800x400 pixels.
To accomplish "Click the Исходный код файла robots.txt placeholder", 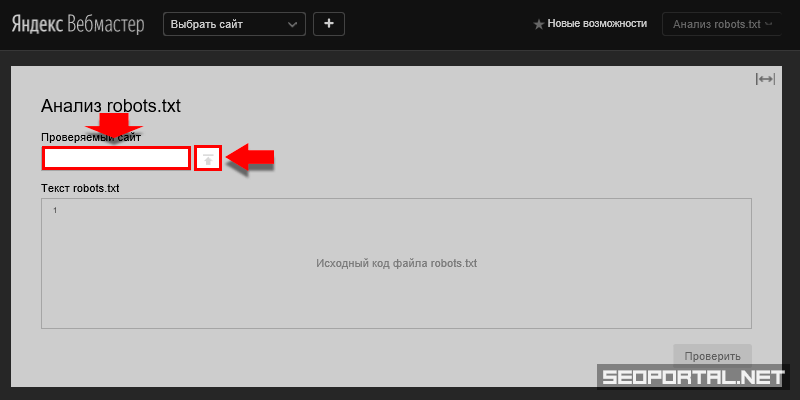I will tap(396, 263).
